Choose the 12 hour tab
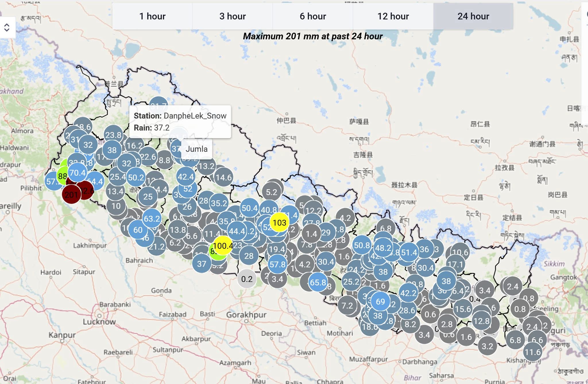This screenshot has width=588, height=384. point(393,16)
